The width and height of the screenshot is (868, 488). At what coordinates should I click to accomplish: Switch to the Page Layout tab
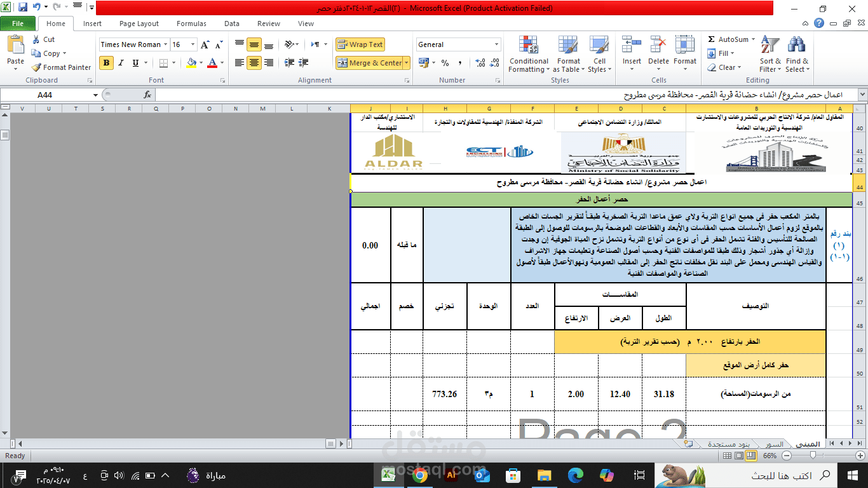(x=139, y=24)
